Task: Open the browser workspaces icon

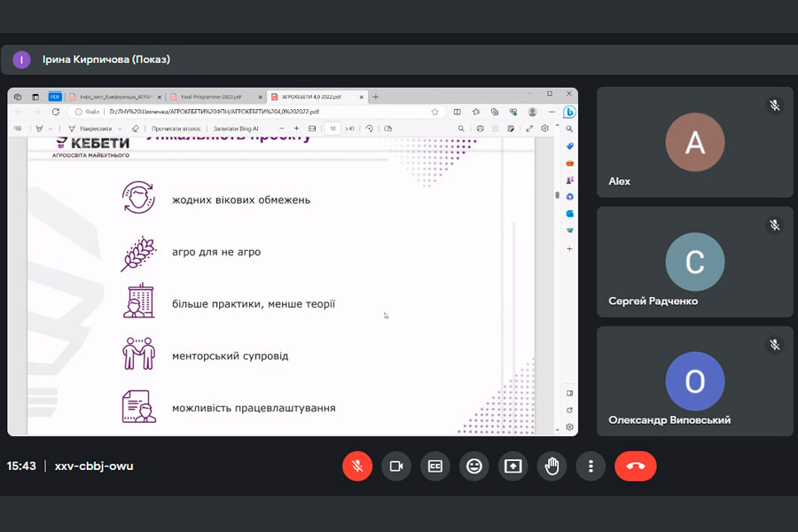Action: pos(18,97)
